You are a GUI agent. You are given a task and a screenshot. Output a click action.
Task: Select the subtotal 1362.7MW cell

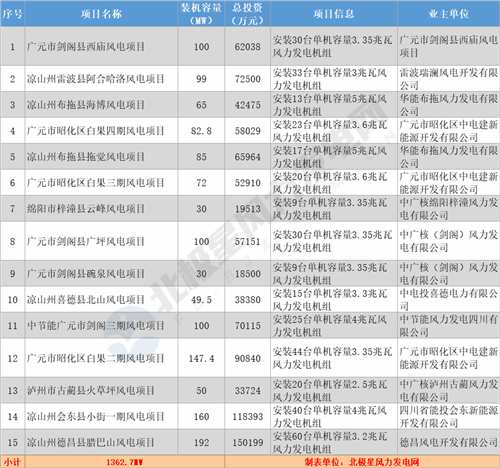[125, 462]
